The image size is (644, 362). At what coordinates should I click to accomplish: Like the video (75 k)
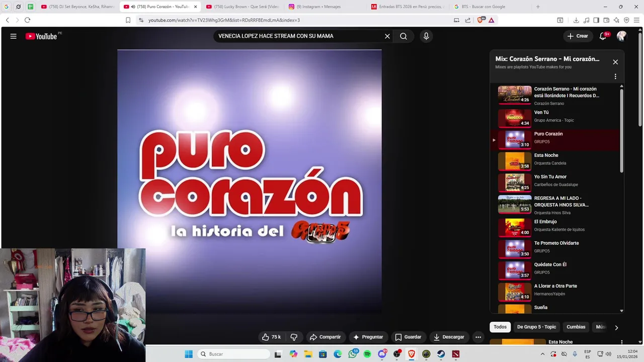click(x=271, y=337)
